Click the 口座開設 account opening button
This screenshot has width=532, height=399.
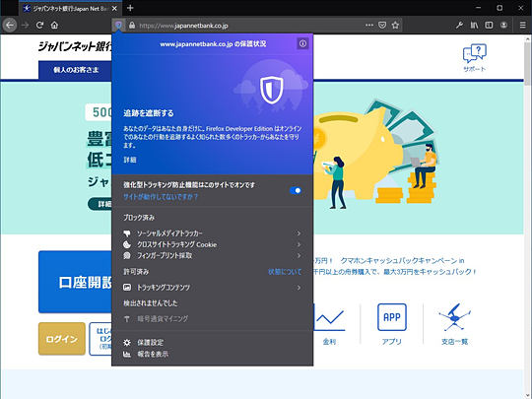[75, 282]
